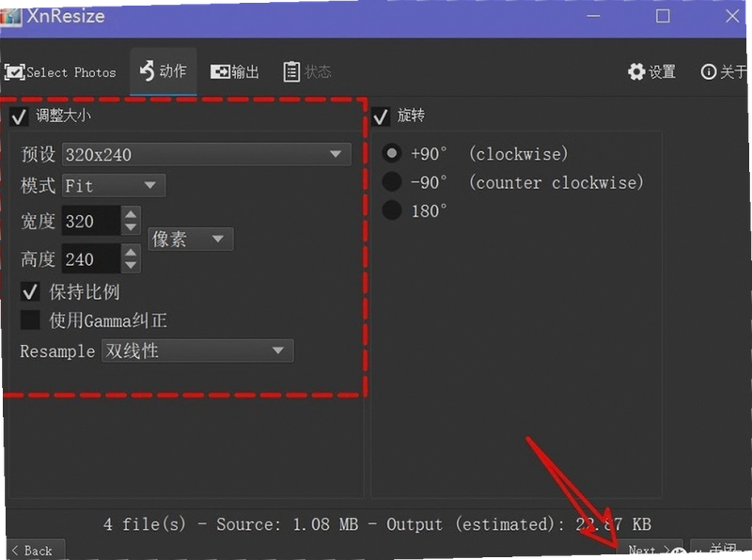Uncheck 保持比例 keep ratio
The height and width of the screenshot is (560, 752).
coord(30,291)
